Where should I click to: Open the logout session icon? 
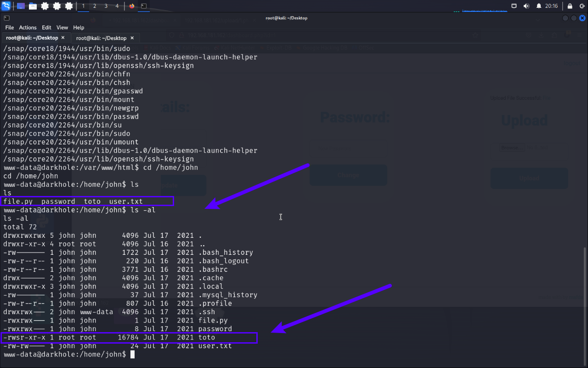581,6
